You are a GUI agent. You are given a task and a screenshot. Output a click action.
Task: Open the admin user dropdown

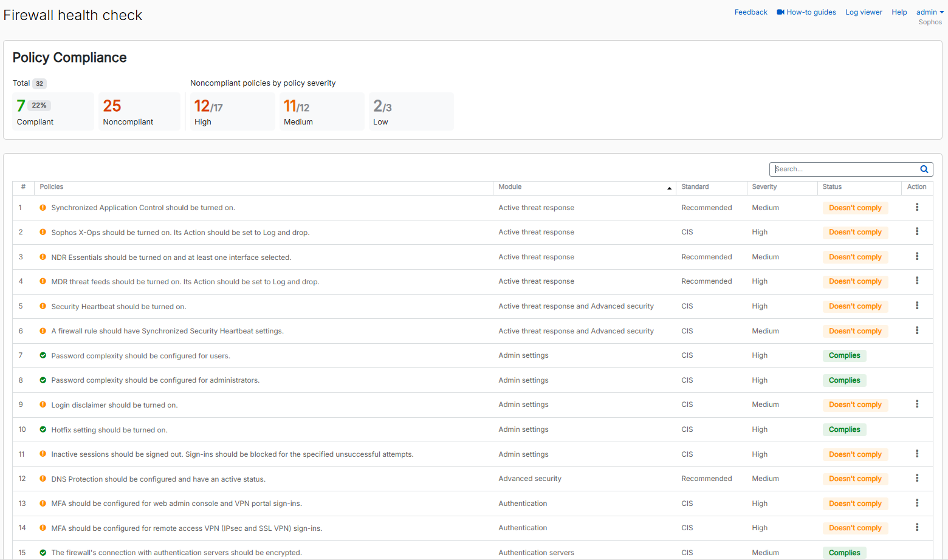click(x=930, y=12)
